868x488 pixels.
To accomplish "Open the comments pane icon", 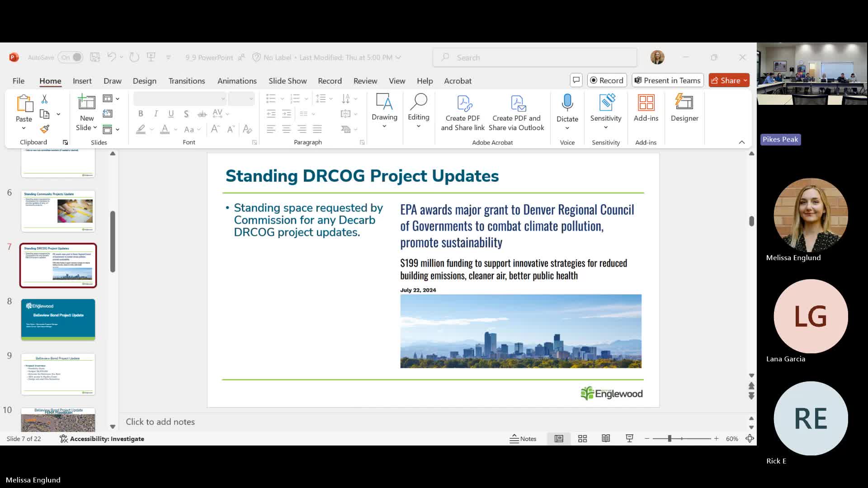I will (576, 80).
